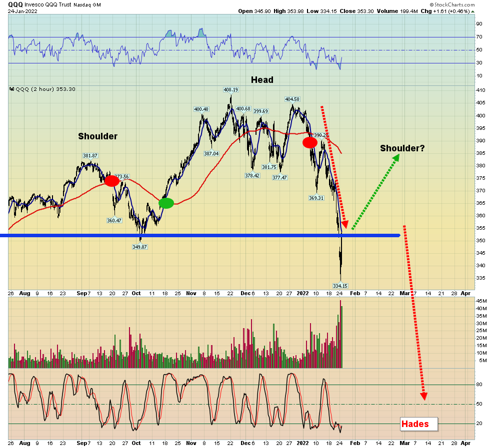Click the 400.68 price label

click(x=243, y=109)
